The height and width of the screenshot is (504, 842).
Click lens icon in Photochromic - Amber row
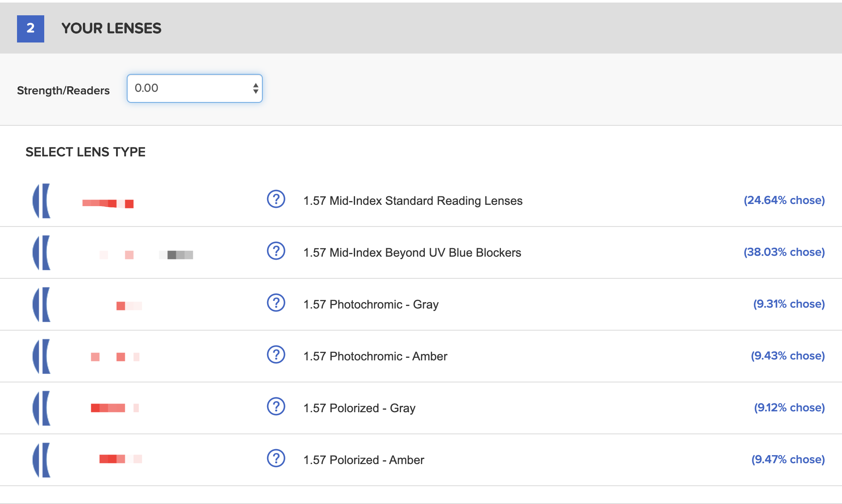coord(42,357)
